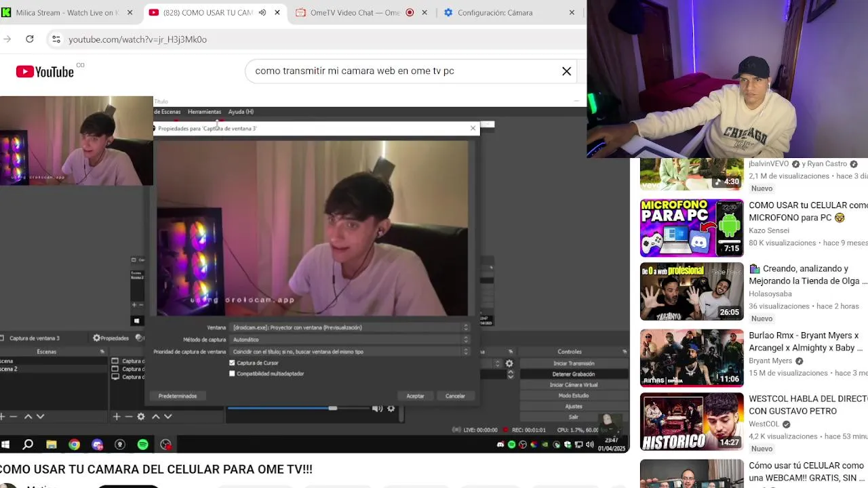868x488 pixels.
Task: Click the Windows Start button in the video
Action: (5, 445)
